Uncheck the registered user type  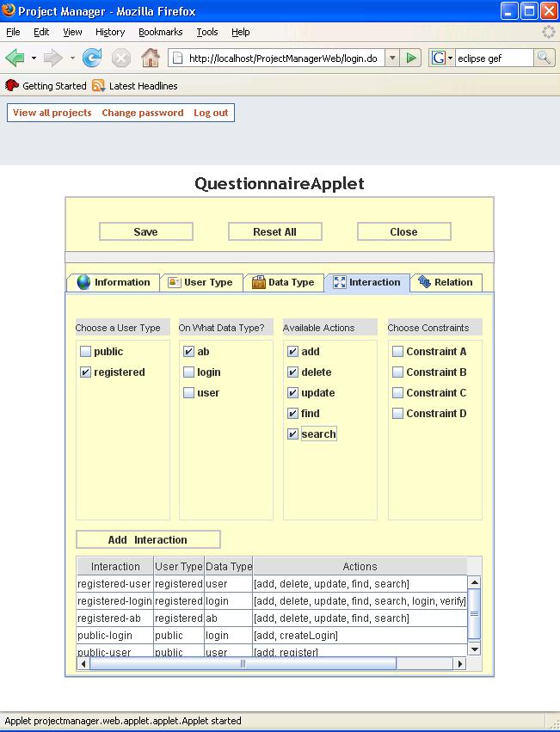tap(85, 372)
